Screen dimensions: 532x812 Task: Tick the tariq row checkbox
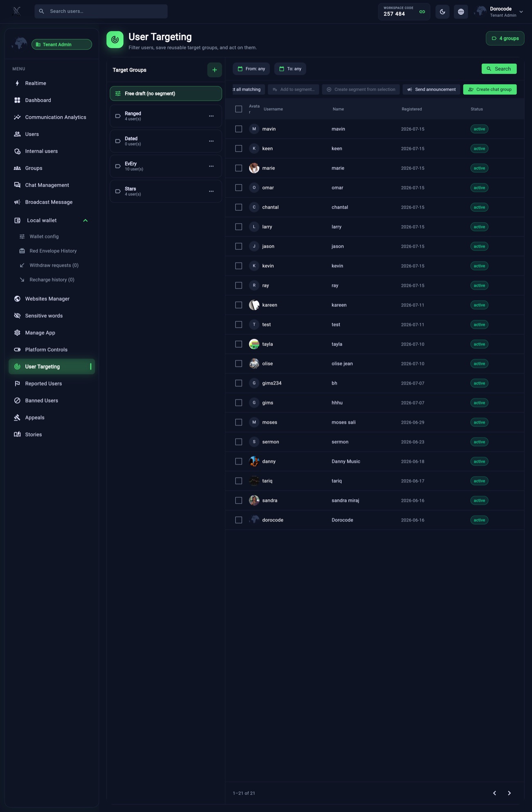[x=239, y=481]
